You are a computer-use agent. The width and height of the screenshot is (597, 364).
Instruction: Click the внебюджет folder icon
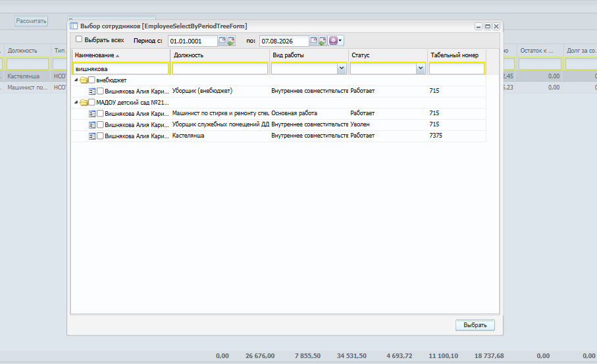click(x=84, y=80)
